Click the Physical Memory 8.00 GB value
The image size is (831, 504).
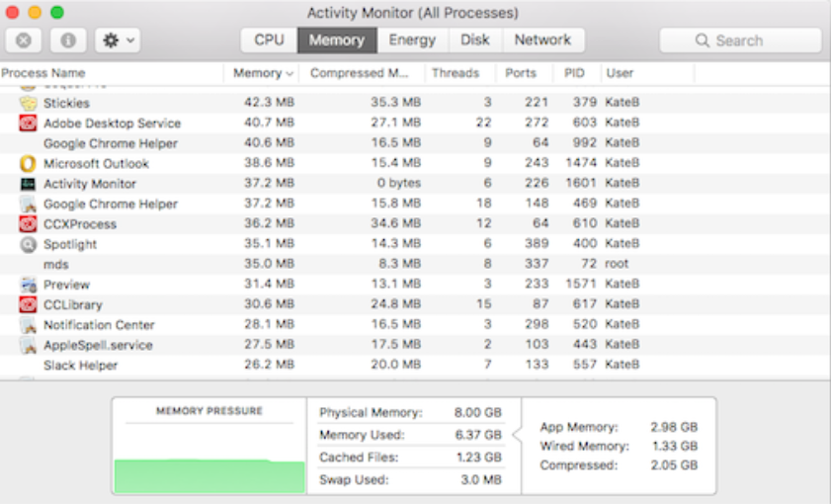point(478,413)
